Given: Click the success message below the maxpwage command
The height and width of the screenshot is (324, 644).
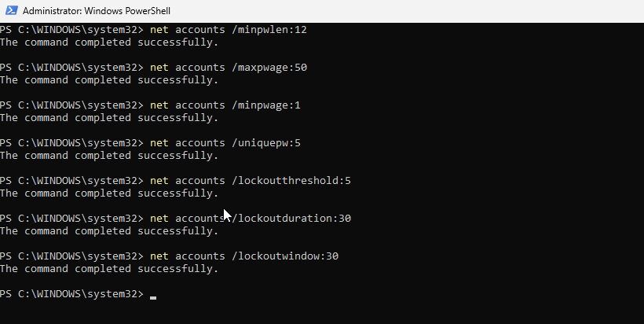Looking at the screenshot, I should pos(109,79).
